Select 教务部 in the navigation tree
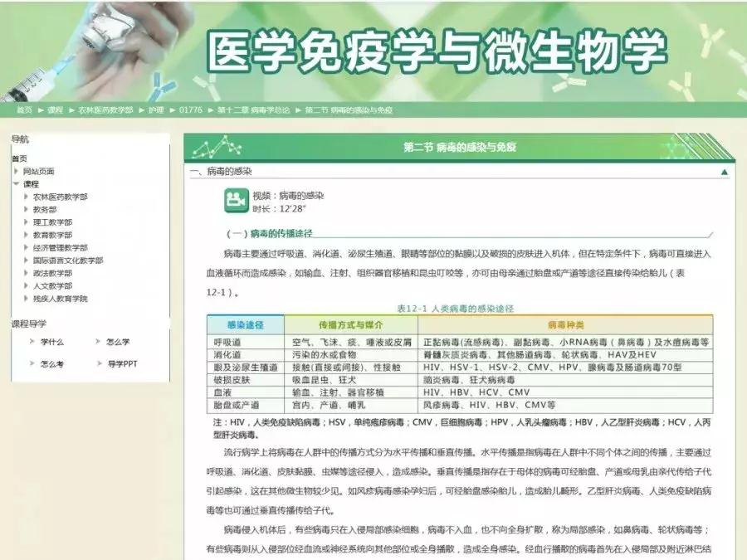The width and height of the screenshot is (747, 560). click(45, 210)
